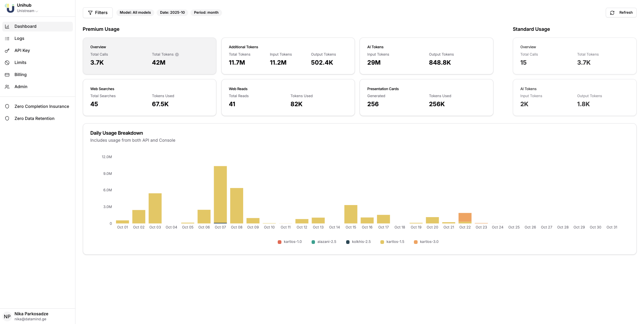Click the API Key key icon
This screenshot has width=644, height=324.
(7, 51)
